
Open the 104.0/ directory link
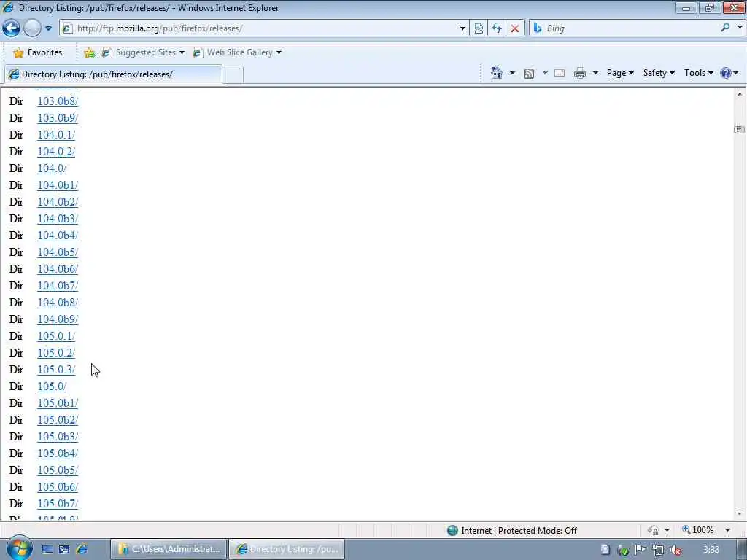(x=52, y=168)
